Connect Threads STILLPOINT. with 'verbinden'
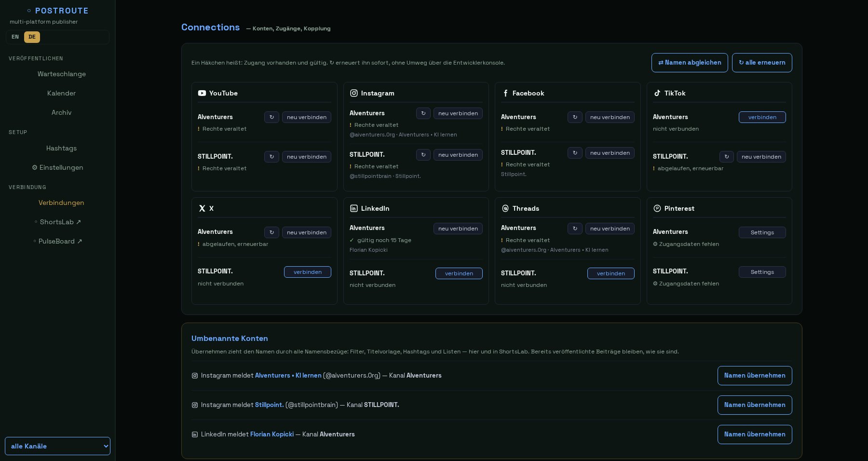 point(611,273)
